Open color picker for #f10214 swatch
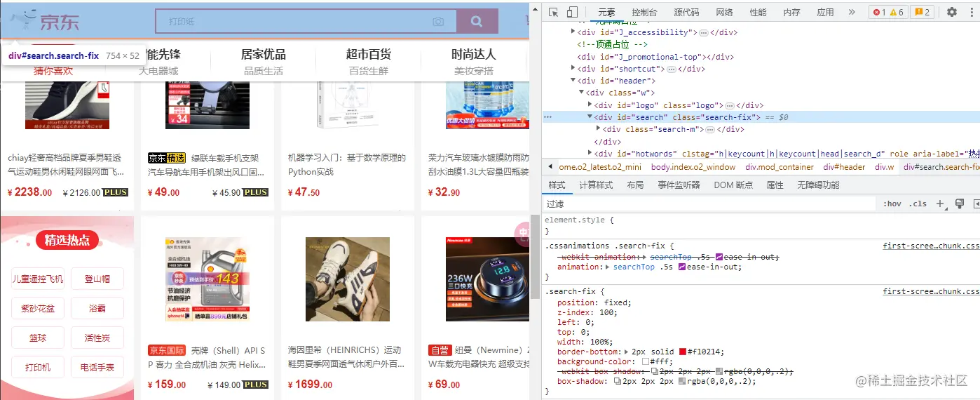This screenshot has height=400, width=980. (x=683, y=352)
